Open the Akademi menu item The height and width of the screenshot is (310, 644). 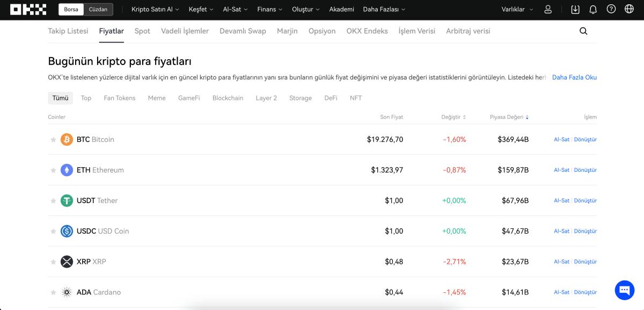(x=341, y=9)
